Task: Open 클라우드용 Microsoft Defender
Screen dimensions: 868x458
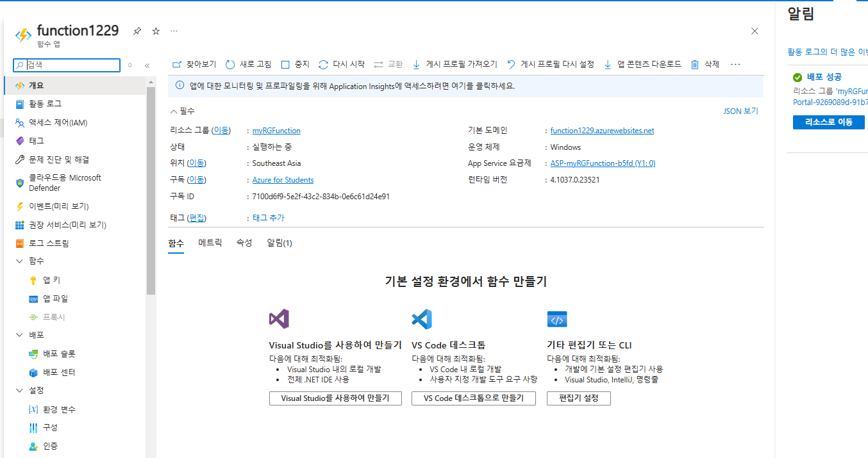Action: pyautogui.click(x=74, y=183)
